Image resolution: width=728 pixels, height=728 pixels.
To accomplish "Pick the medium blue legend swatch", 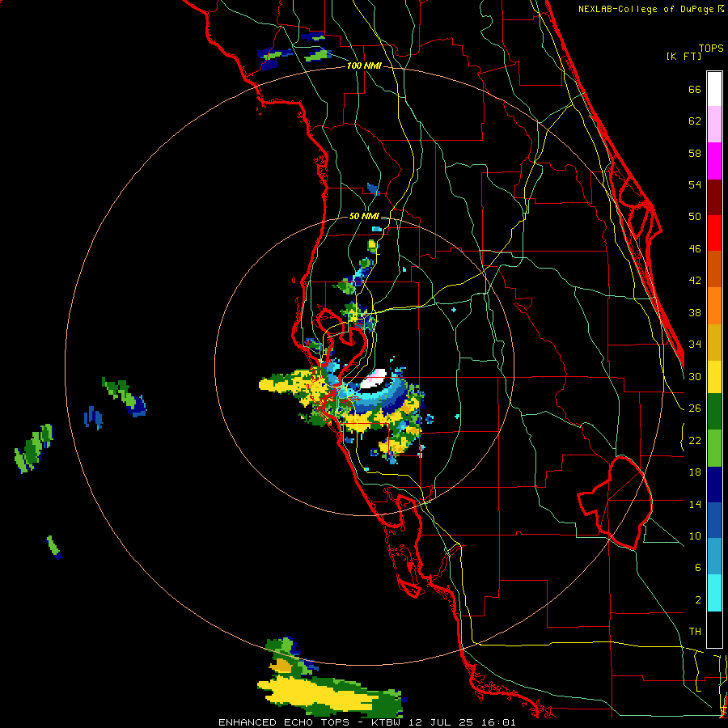I will [714, 520].
